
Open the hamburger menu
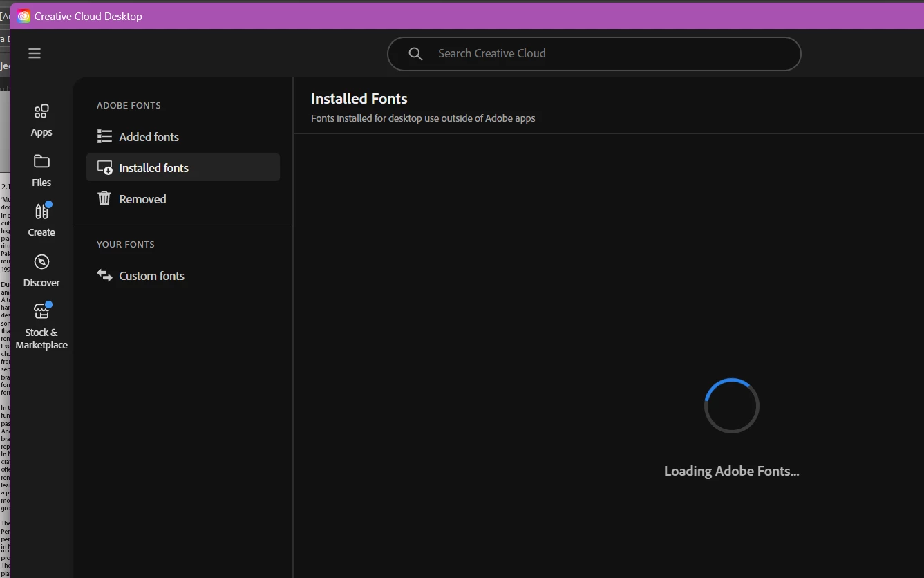point(35,53)
